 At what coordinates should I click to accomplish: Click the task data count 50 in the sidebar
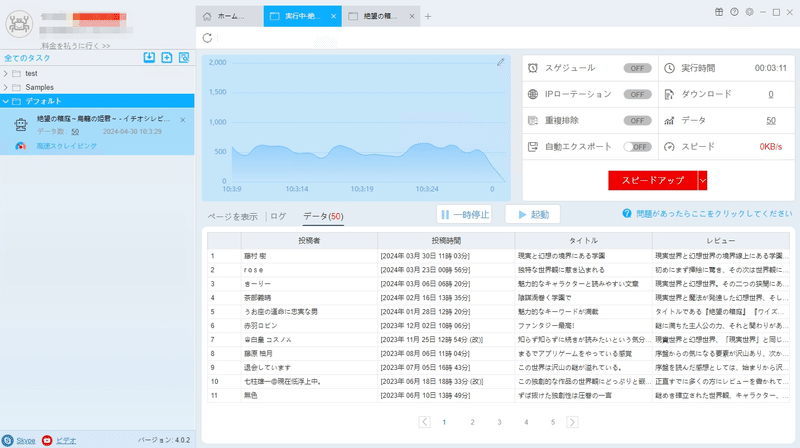(x=75, y=132)
